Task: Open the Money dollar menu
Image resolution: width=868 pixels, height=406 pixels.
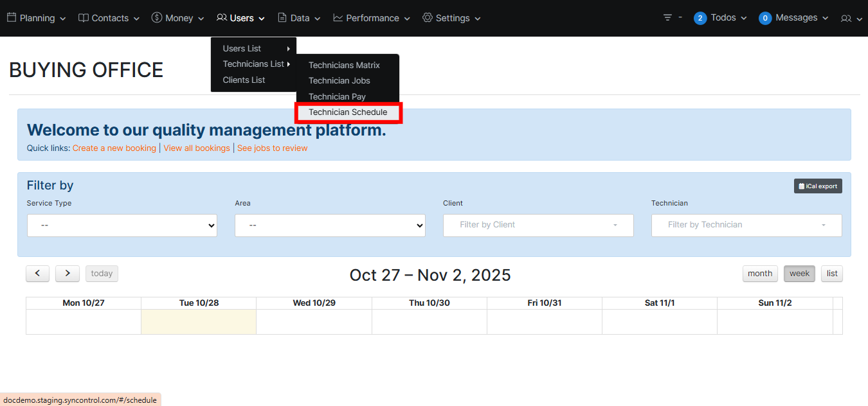Action: (177, 18)
